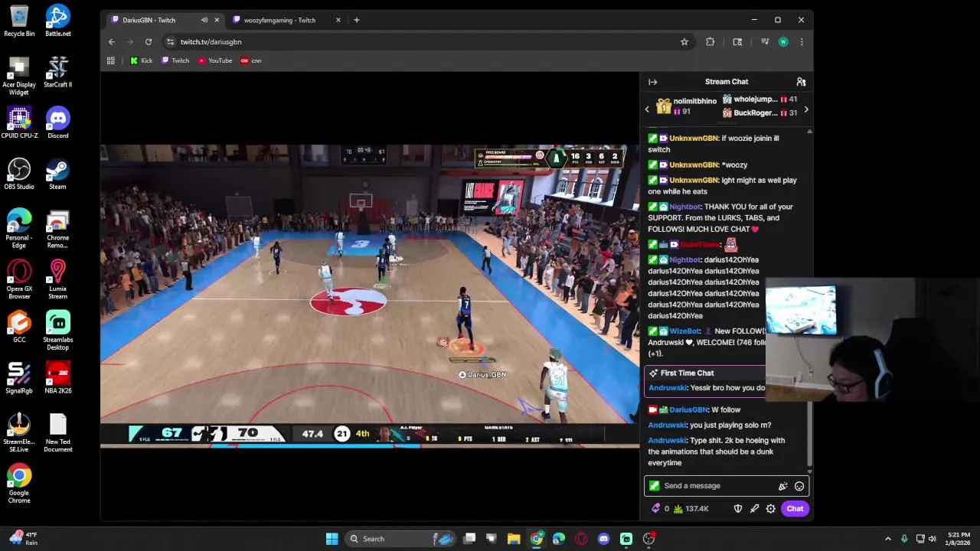Open SignalRgb desktop shortcut
Viewport: 980px width, 551px height.
pos(19,378)
